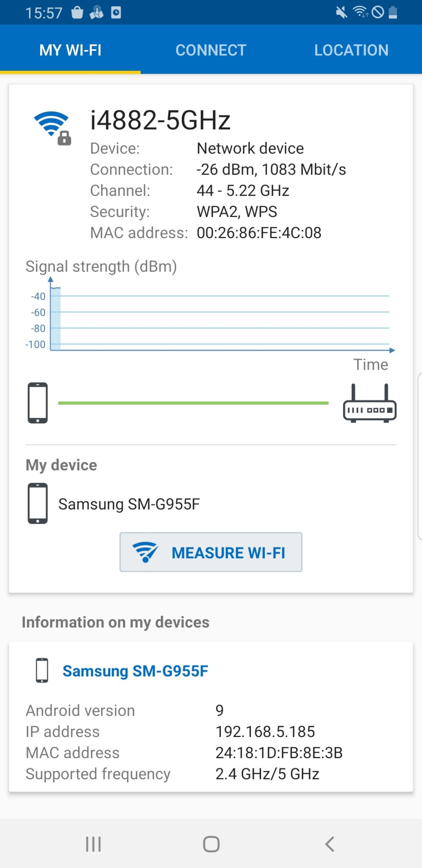Viewport: 422px width, 868px height.
Task: Click the device icon beside Samsung SM-G955F info
Action: (42, 671)
